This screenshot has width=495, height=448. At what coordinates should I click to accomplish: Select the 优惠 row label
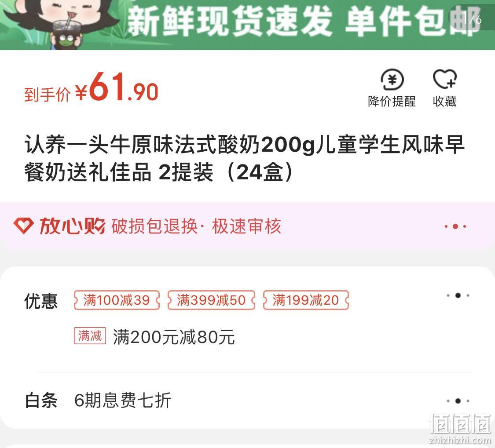[x=41, y=301]
